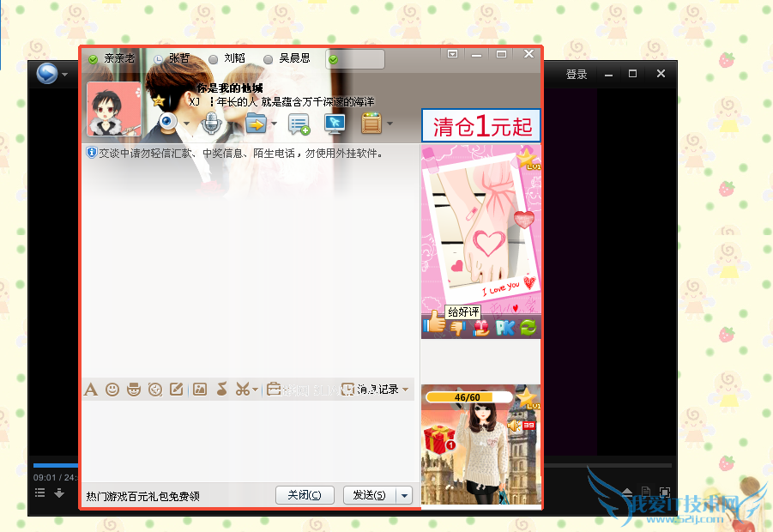Open the chat window title-bar menu button
This screenshot has height=532, width=773.
(452, 54)
